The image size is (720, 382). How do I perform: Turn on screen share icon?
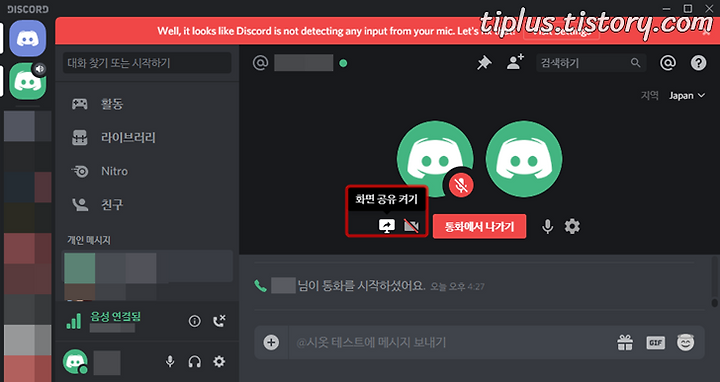(x=387, y=225)
